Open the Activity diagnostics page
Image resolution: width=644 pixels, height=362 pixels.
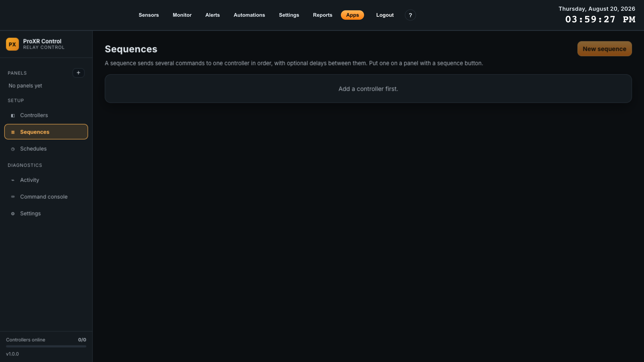[x=46, y=180]
